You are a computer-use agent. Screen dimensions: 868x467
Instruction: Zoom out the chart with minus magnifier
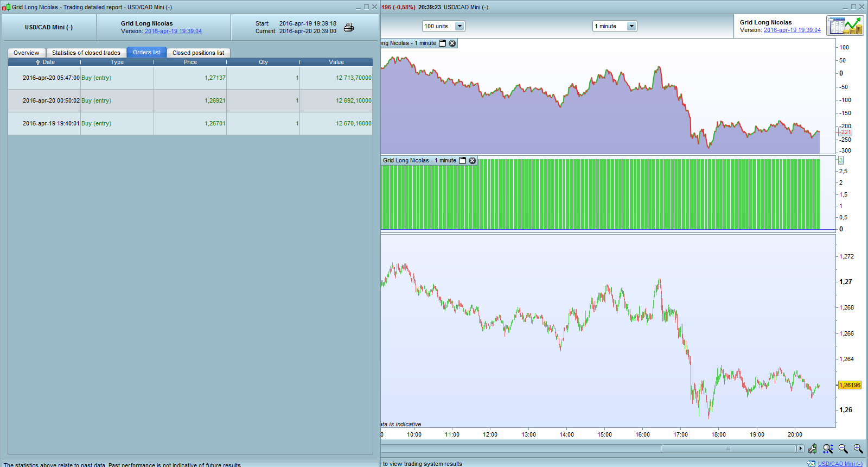(x=843, y=449)
